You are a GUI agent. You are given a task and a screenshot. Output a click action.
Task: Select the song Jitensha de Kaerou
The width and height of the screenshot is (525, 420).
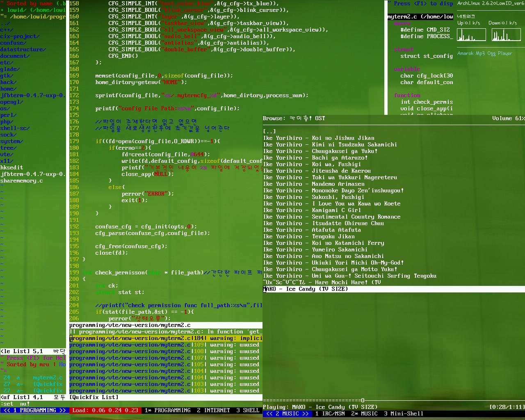click(x=317, y=171)
